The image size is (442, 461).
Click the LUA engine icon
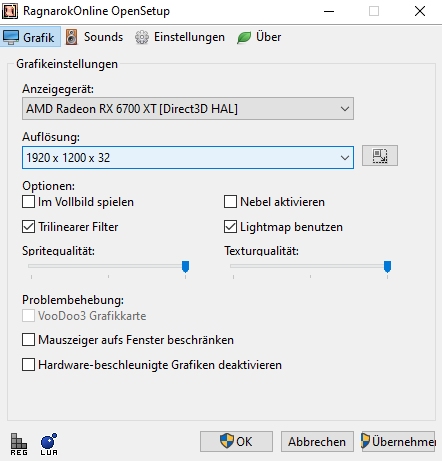click(x=49, y=444)
